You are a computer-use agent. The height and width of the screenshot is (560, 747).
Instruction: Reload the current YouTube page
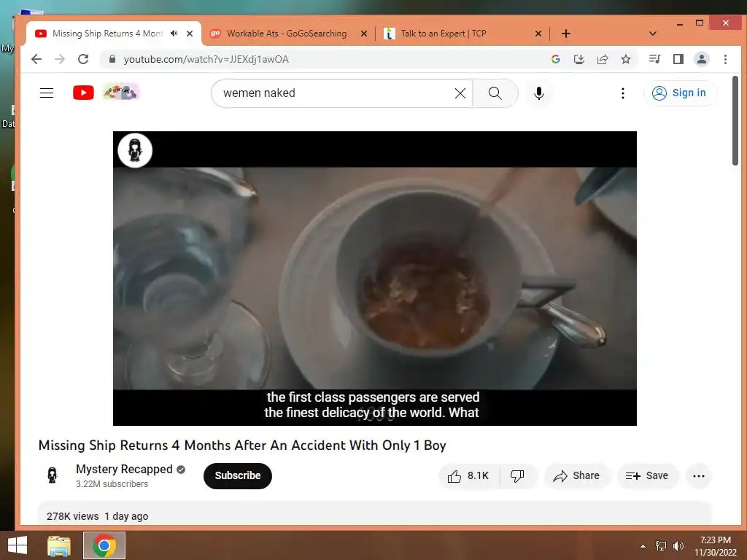click(83, 59)
